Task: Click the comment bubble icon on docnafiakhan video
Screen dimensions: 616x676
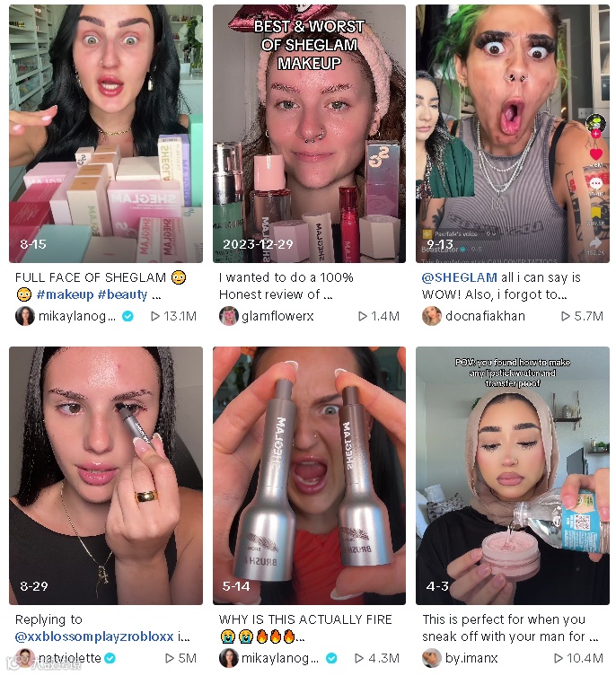Action: pyautogui.click(x=595, y=184)
